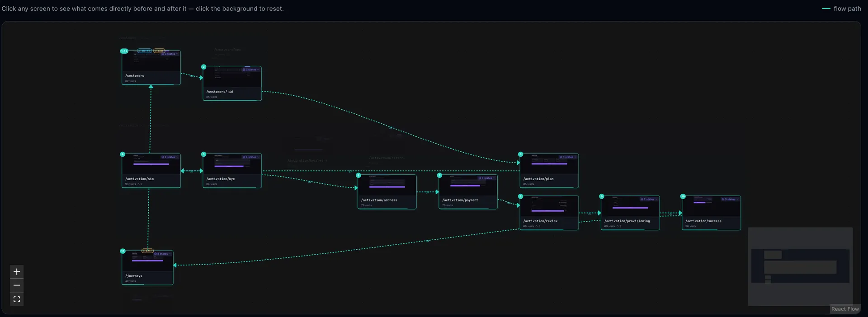Select the /activation/success screen thumbnail
Viewport: 868px width, 317px height.
(711, 206)
